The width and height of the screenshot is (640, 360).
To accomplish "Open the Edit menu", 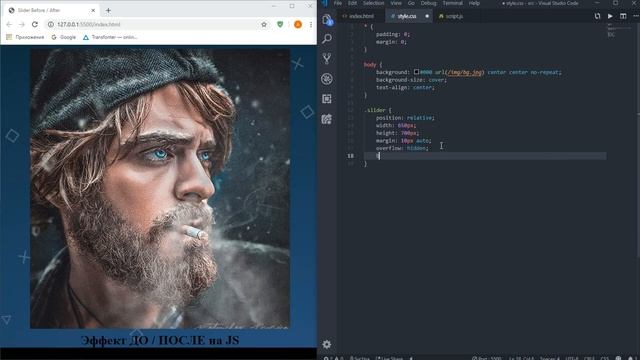I will pyautogui.click(x=353, y=3).
